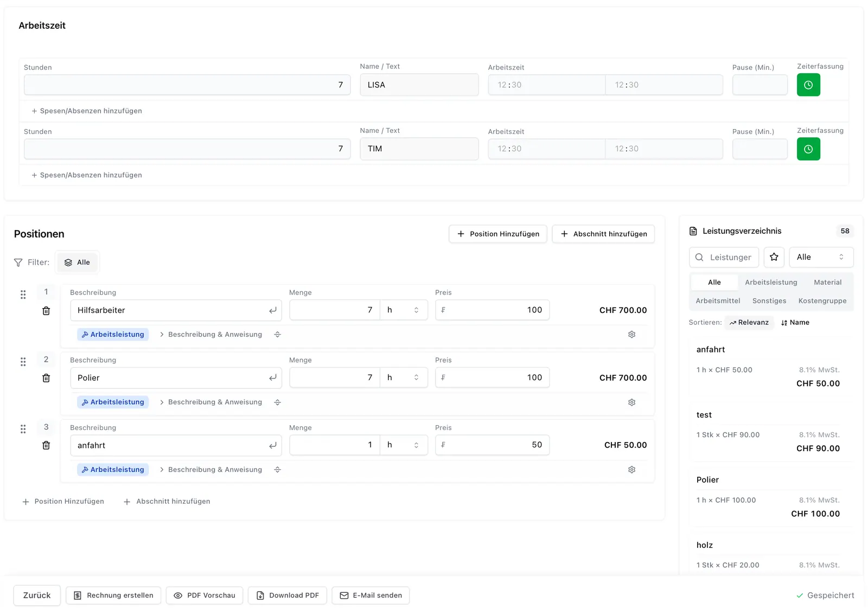Select the Material tab
Viewport: 868px width, 615px height.
pyautogui.click(x=828, y=283)
